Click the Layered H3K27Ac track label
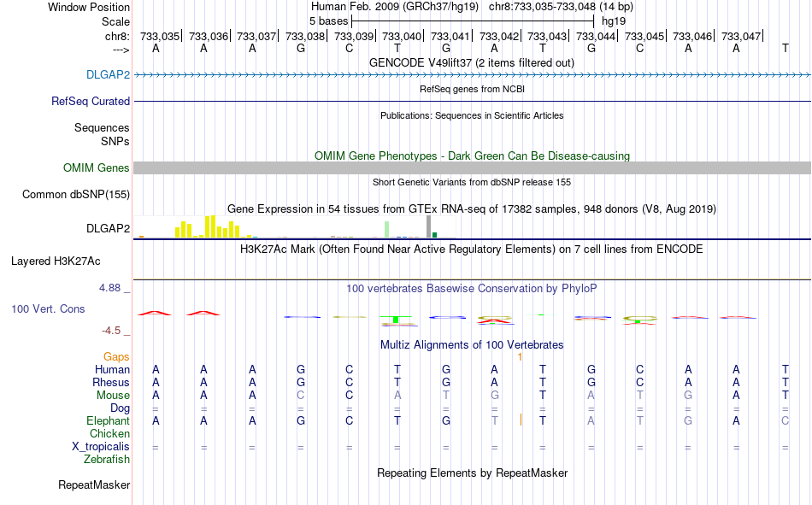Image resolution: width=812 pixels, height=505 pixels. pyautogui.click(x=56, y=261)
